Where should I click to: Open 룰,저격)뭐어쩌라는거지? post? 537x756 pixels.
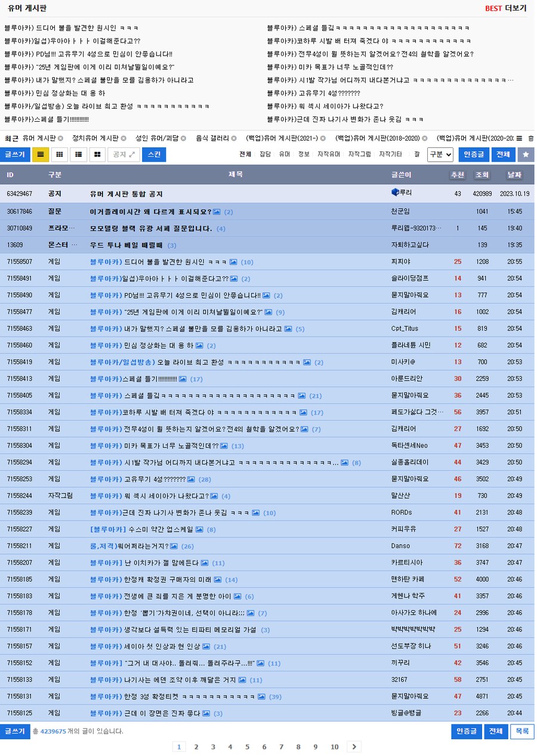pyautogui.click(x=129, y=546)
